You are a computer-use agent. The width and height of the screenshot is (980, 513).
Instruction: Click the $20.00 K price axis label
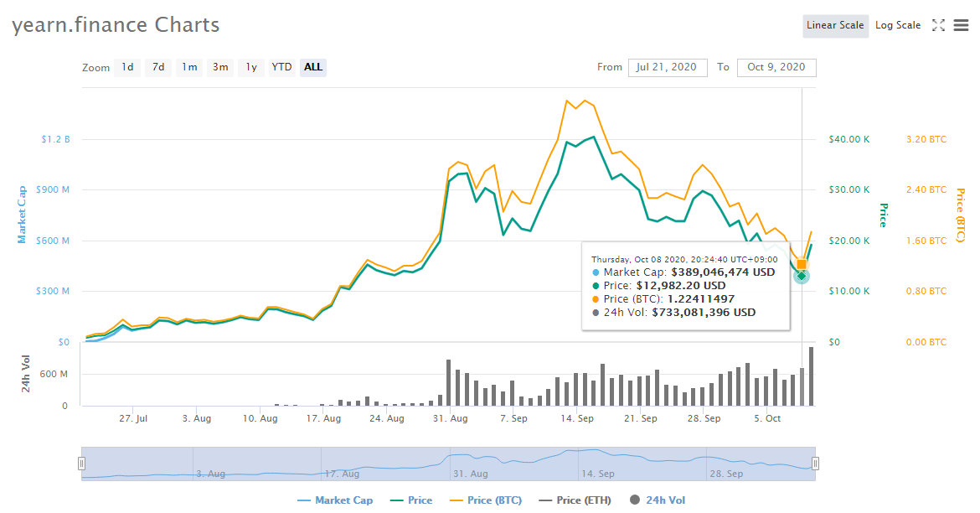pyautogui.click(x=848, y=241)
